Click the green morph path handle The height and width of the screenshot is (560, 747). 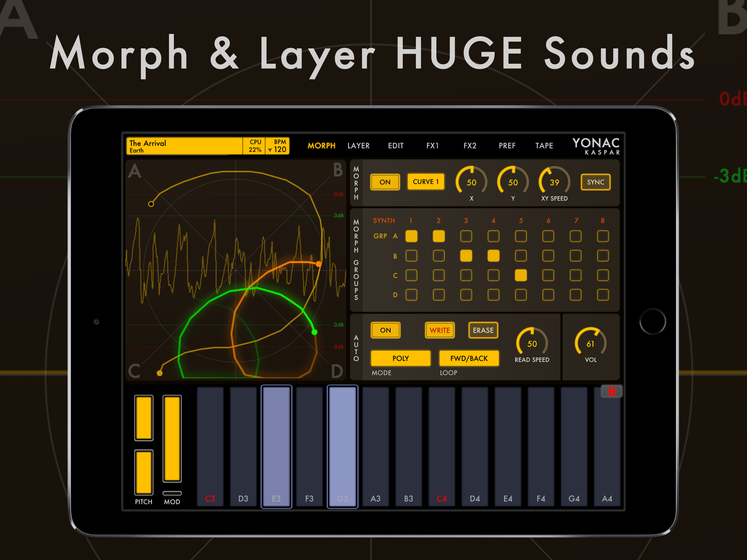[x=314, y=332]
